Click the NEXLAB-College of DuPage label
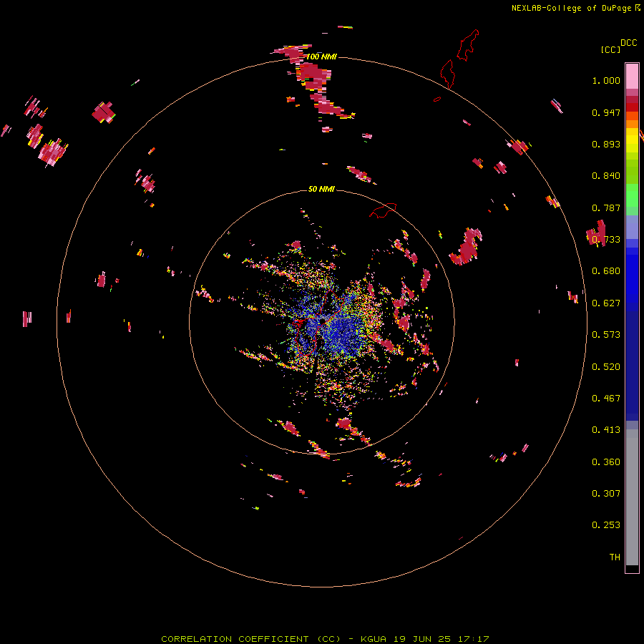Image resolution: width=644 pixels, height=644 pixels. pos(571,8)
